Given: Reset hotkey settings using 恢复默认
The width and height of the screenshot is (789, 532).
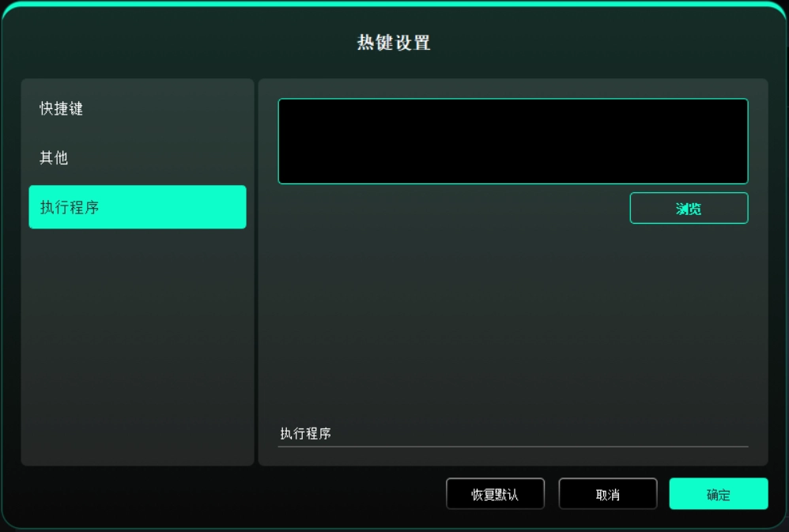Looking at the screenshot, I should pos(495,494).
